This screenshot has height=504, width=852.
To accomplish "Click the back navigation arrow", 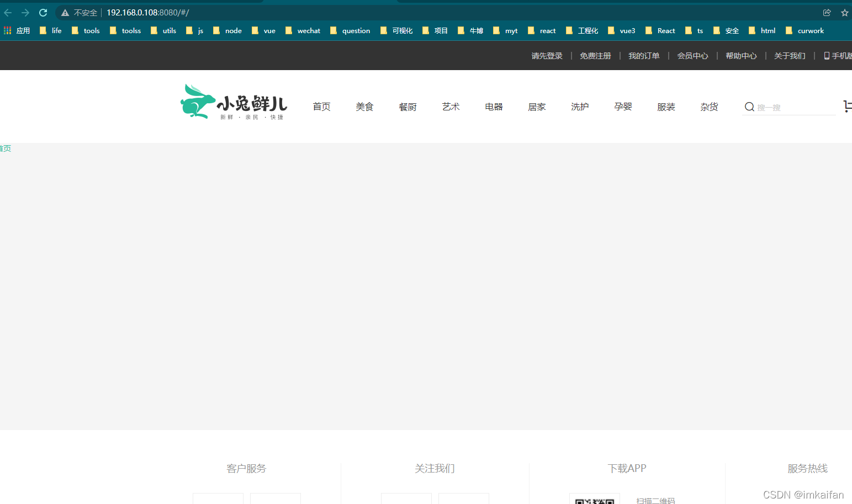I will click(x=8, y=12).
